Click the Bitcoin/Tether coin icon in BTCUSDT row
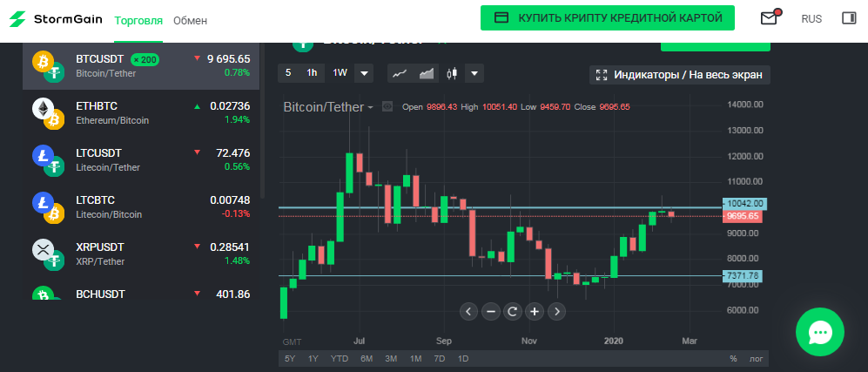Image resolution: width=868 pixels, height=372 pixels. click(x=49, y=67)
